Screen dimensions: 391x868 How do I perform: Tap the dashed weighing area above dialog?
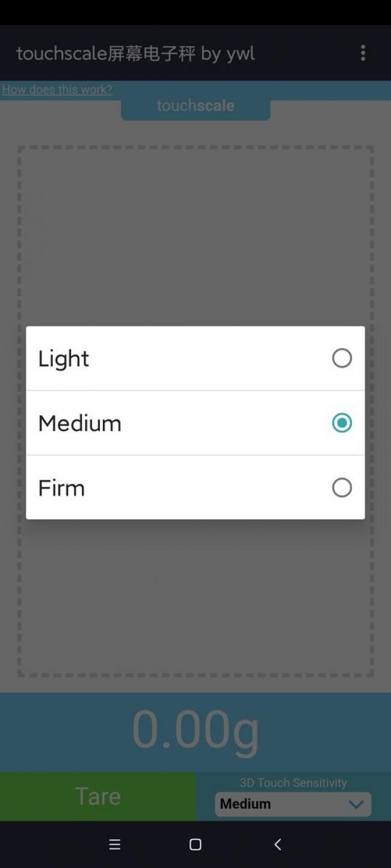[195, 234]
